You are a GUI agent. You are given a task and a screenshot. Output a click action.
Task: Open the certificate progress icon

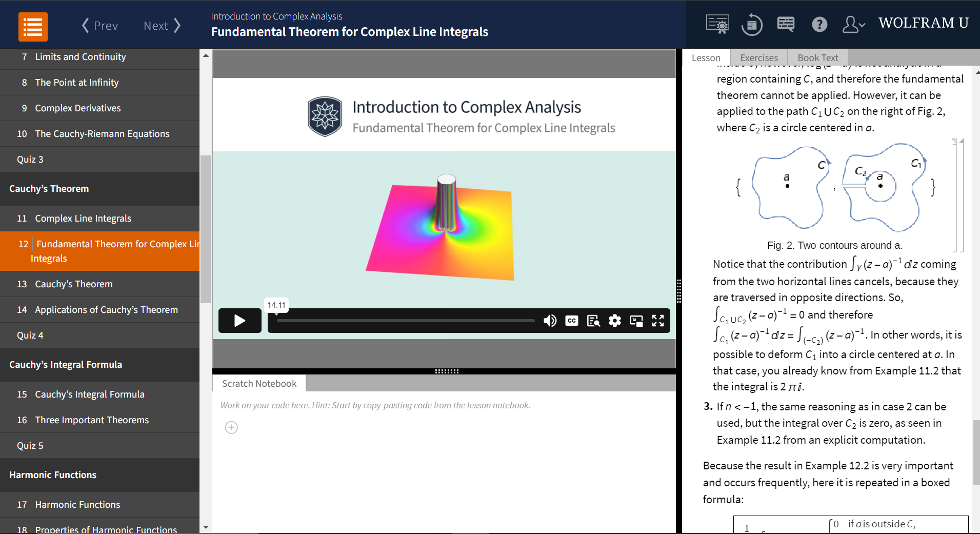[717, 24]
